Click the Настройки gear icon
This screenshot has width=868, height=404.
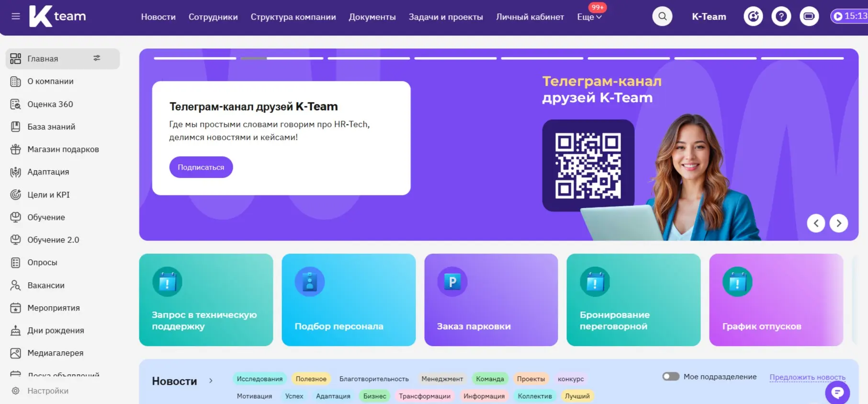point(16,391)
